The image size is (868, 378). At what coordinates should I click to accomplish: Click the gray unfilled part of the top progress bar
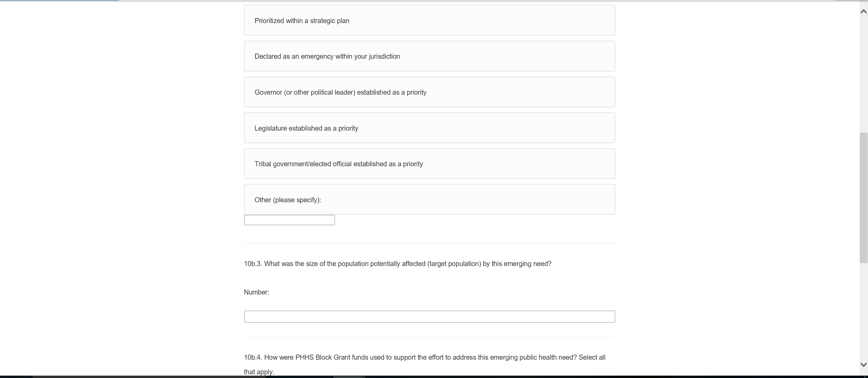(475, 0)
